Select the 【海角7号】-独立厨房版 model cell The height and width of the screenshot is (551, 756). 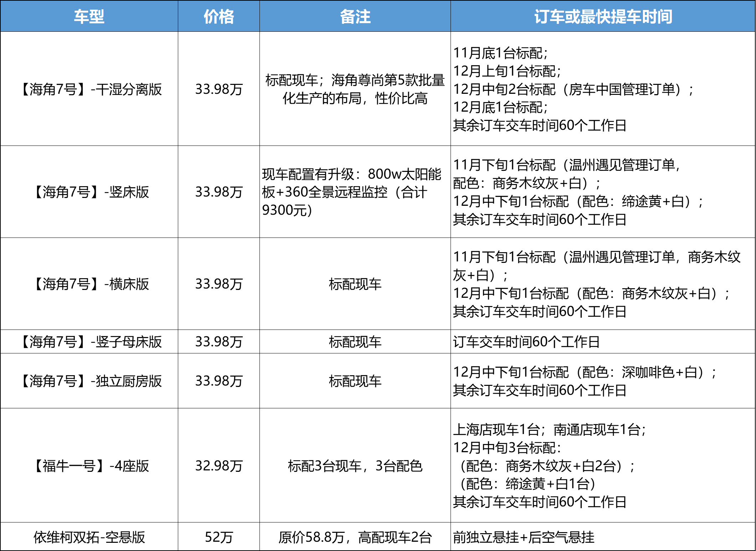tap(89, 381)
